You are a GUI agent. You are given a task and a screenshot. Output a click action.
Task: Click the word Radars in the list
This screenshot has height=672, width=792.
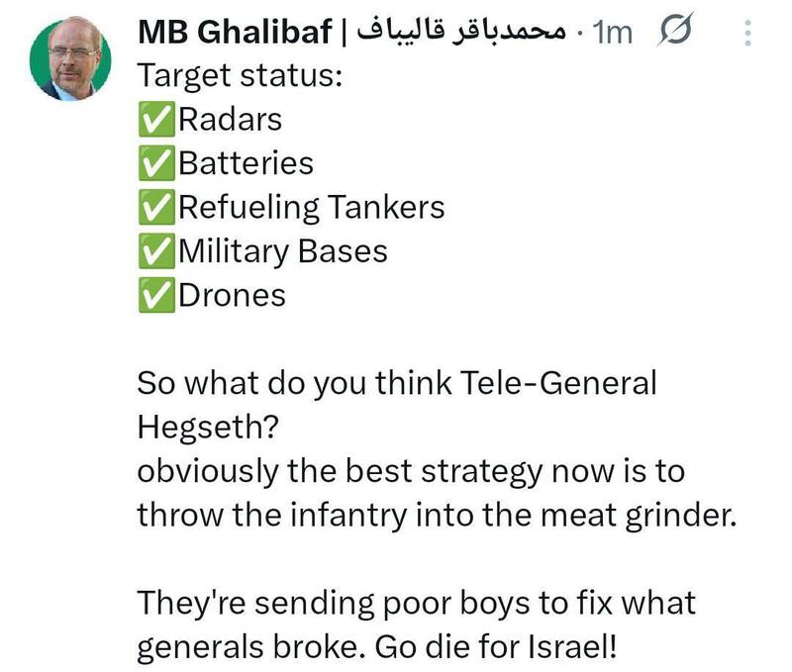230,120
